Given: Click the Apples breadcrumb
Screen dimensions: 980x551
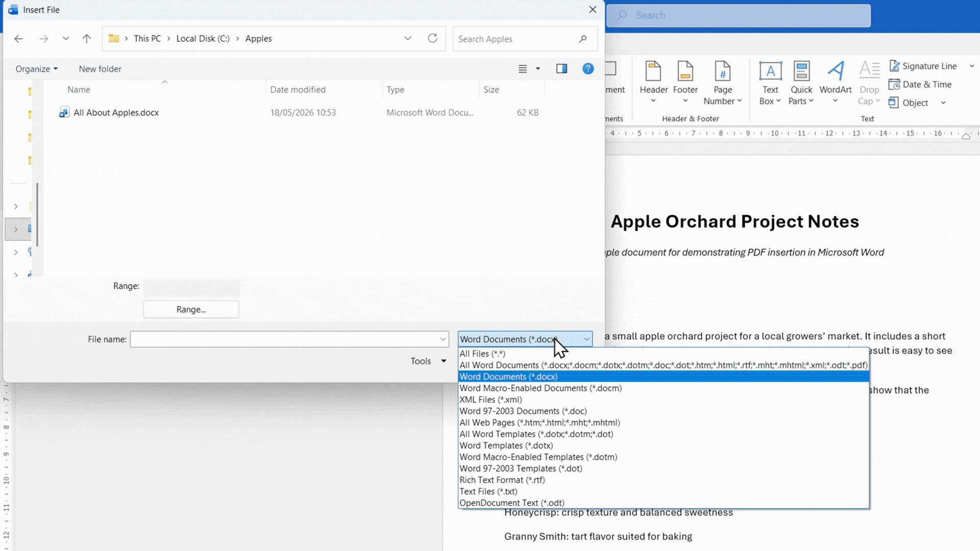Looking at the screenshot, I should pos(258,39).
